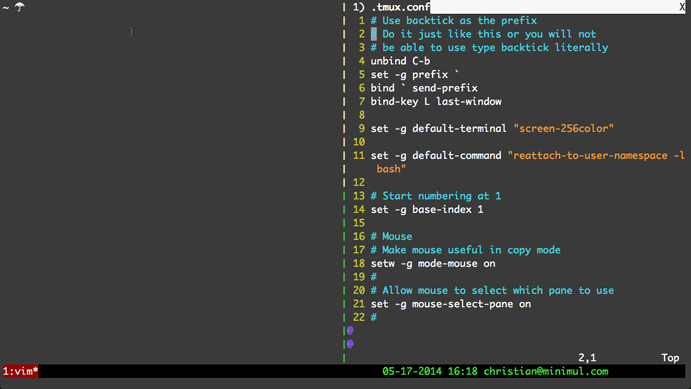Click comment 'Allow mouse to select which pane to use'
The width and height of the screenshot is (691, 389).
click(492, 290)
